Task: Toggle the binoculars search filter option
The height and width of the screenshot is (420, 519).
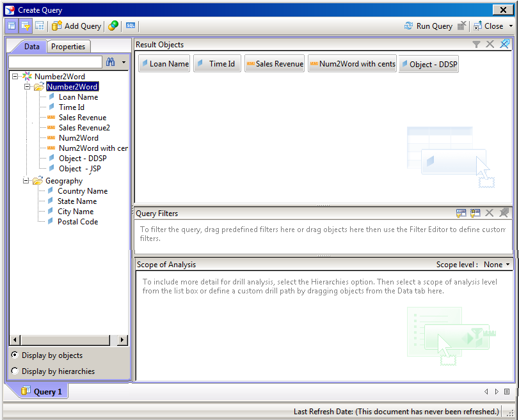Action: pos(110,62)
